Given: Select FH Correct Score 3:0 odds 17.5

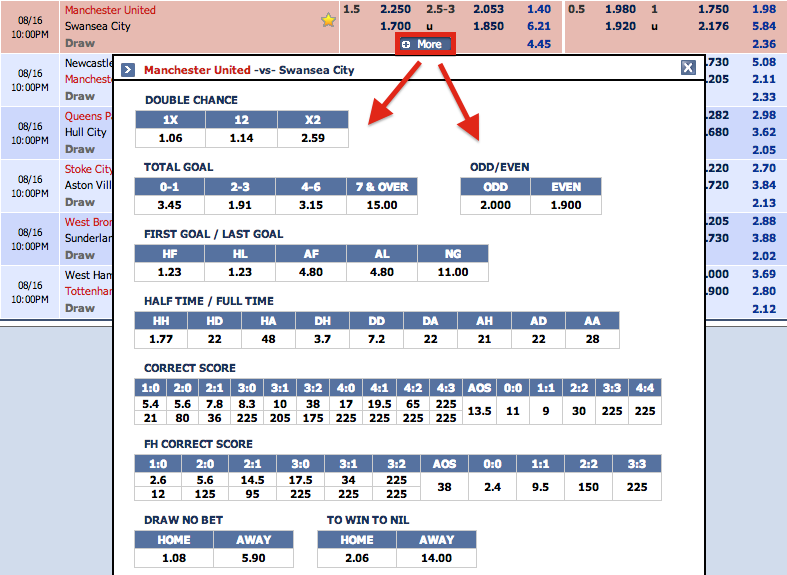Looking at the screenshot, I should [x=300, y=480].
